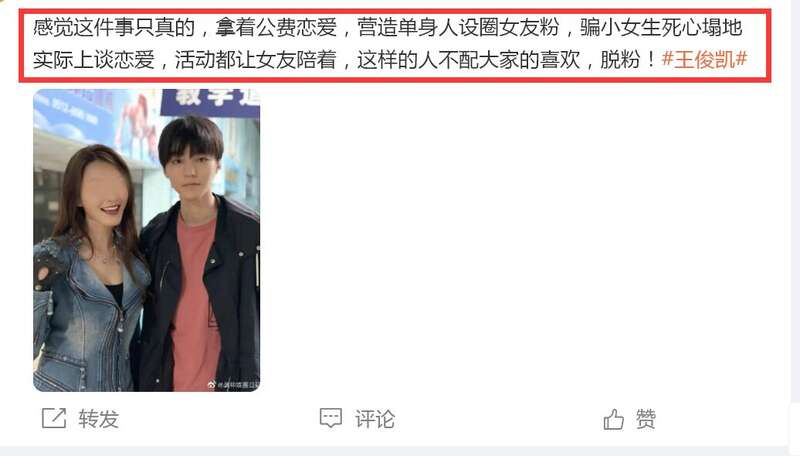Open the attached photo thumbnail
Viewport: 800px width, 456px height.
(x=146, y=240)
